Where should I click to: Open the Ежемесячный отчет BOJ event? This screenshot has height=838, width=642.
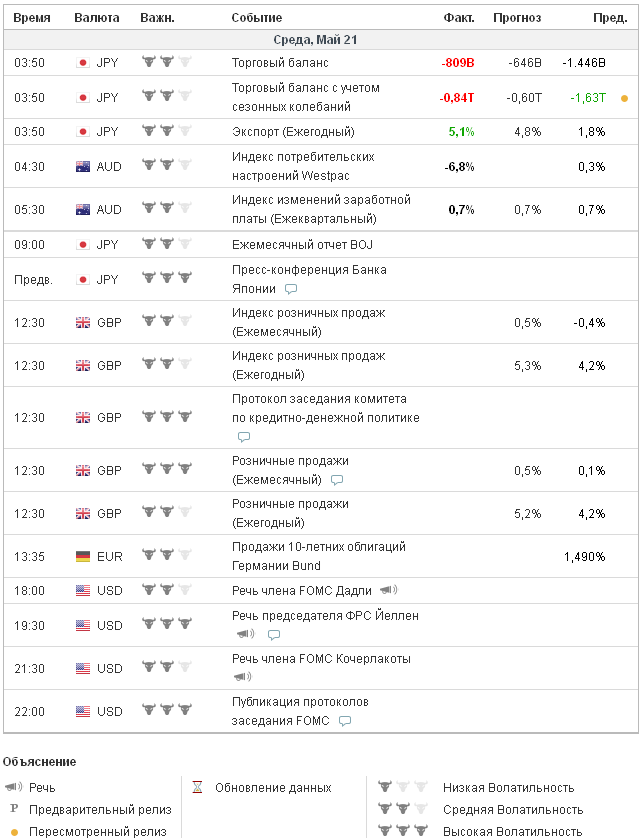tap(302, 245)
